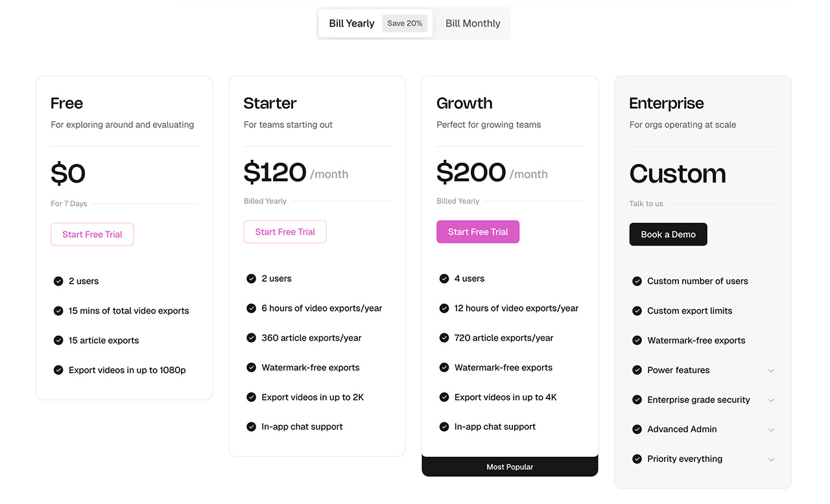Click checkmark icon next to 15 article exports

coord(58,341)
